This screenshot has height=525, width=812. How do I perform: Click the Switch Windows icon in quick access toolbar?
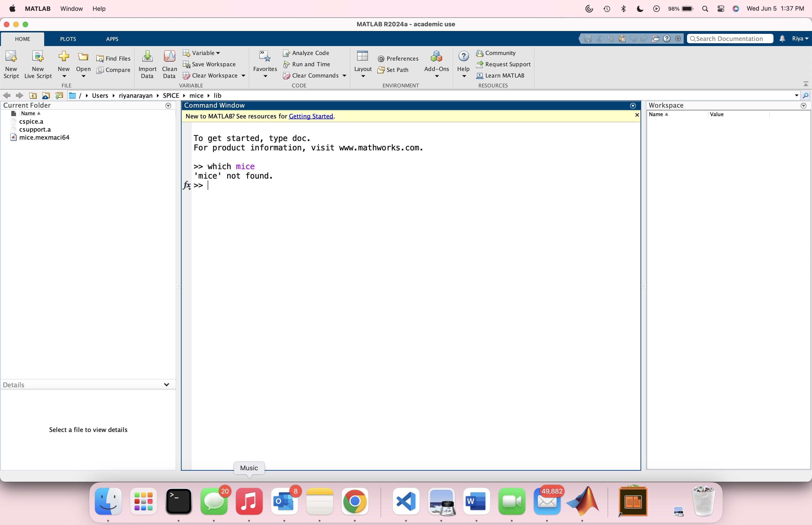coord(656,39)
